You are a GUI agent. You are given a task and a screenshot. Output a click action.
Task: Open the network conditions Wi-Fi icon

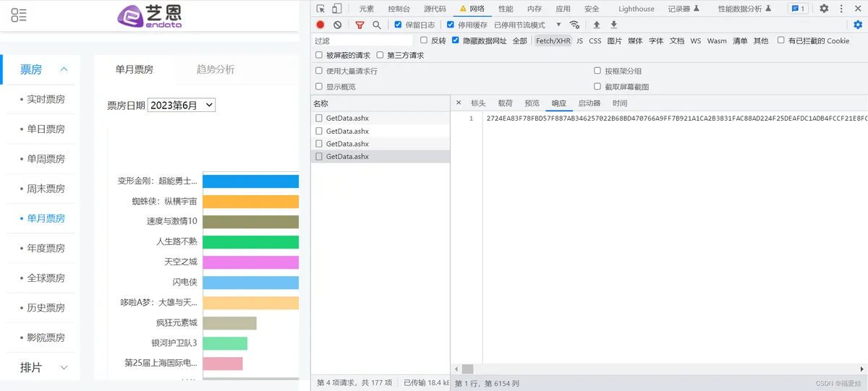pos(574,25)
